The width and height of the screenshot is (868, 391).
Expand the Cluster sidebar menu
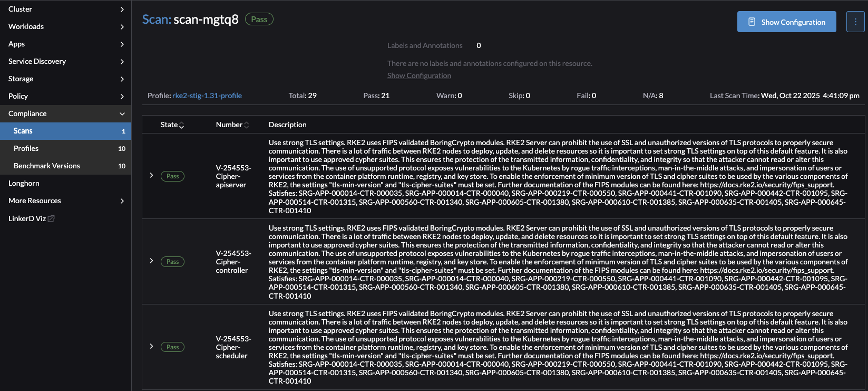coord(122,9)
